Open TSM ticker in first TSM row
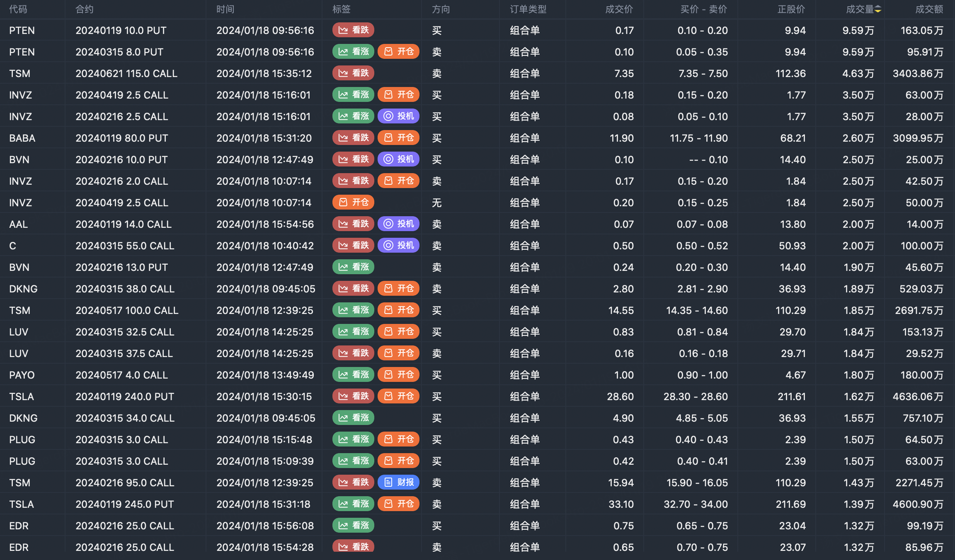This screenshot has width=955, height=560. click(20, 73)
